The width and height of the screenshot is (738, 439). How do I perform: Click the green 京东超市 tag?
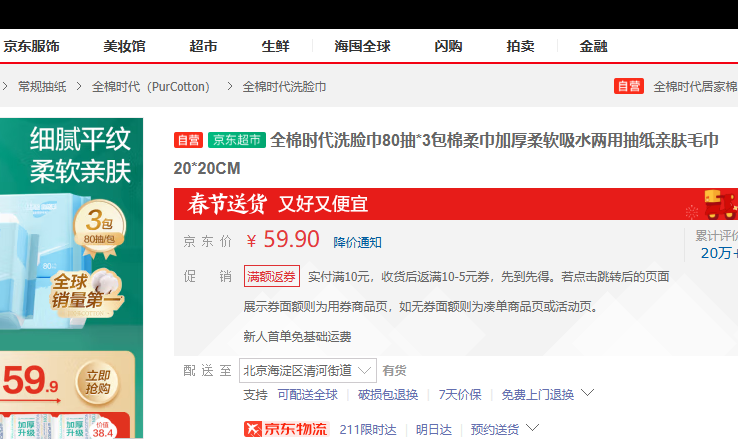[x=237, y=140]
